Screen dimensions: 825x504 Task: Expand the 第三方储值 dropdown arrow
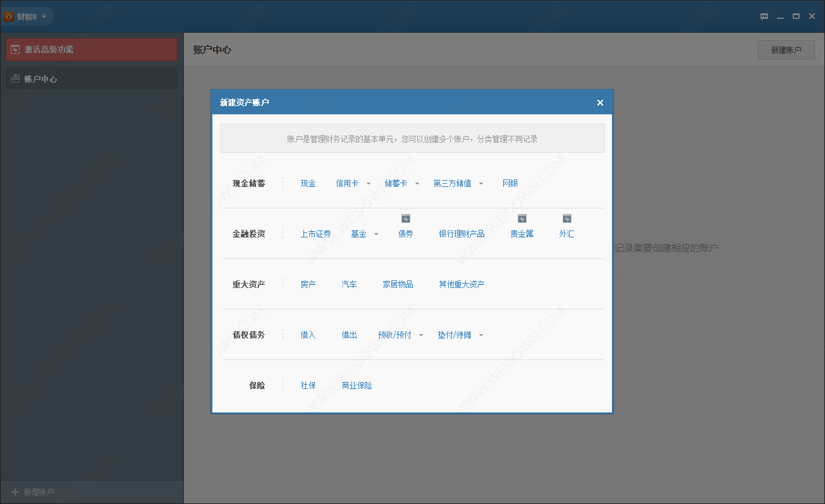click(x=481, y=184)
